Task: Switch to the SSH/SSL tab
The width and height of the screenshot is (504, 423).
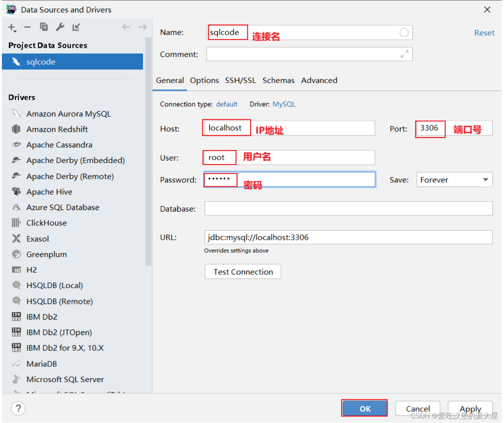Action: tap(240, 80)
